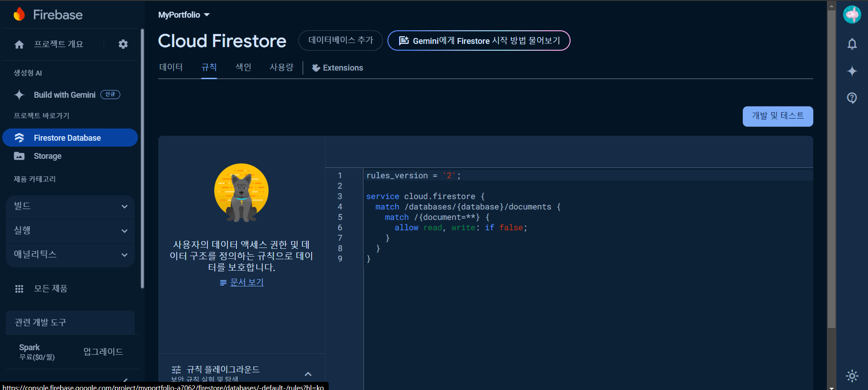The height and width of the screenshot is (390, 868).
Task: Click the 업그레이드 button
Action: coord(103,352)
